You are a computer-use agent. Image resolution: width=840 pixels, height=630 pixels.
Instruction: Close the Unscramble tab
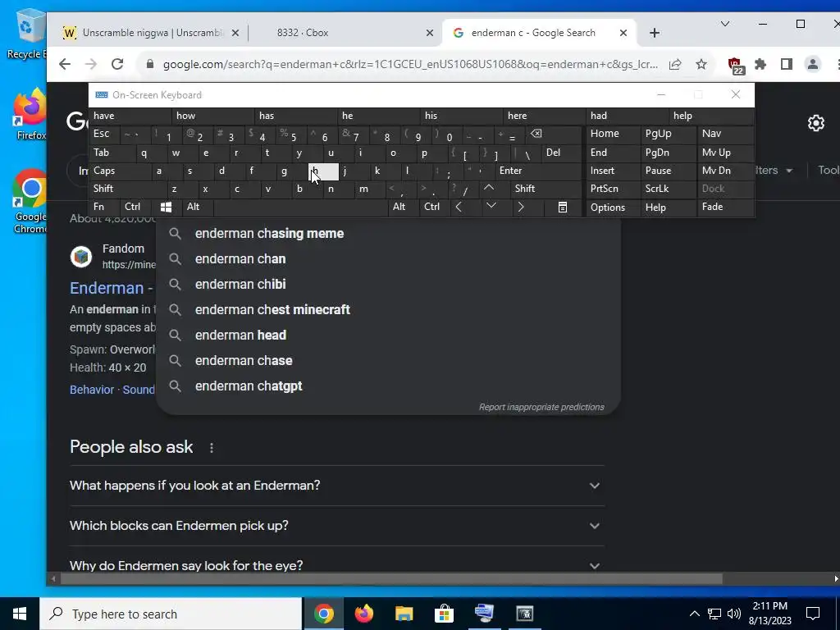(x=235, y=33)
